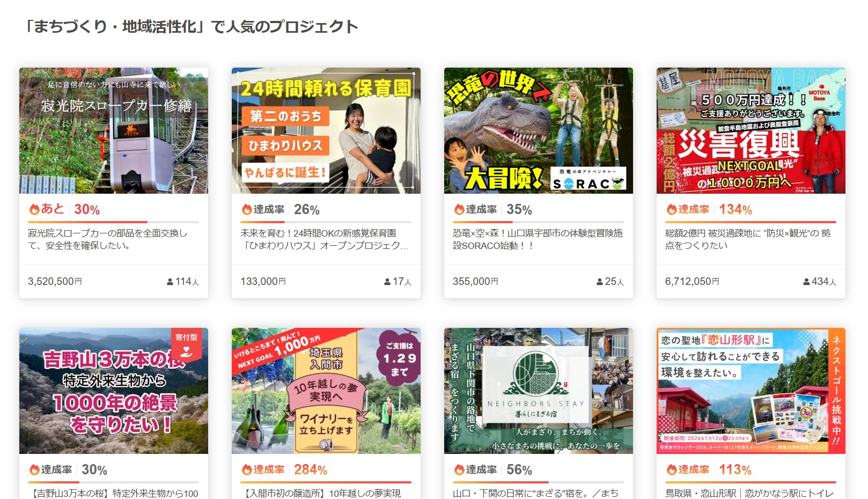Image resolution: width=868 pixels, height=499 pixels.
Task: Open the ひまわりハウス 24時間保育園 project title link
Action: pyautogui.click(x=323, y=239)
